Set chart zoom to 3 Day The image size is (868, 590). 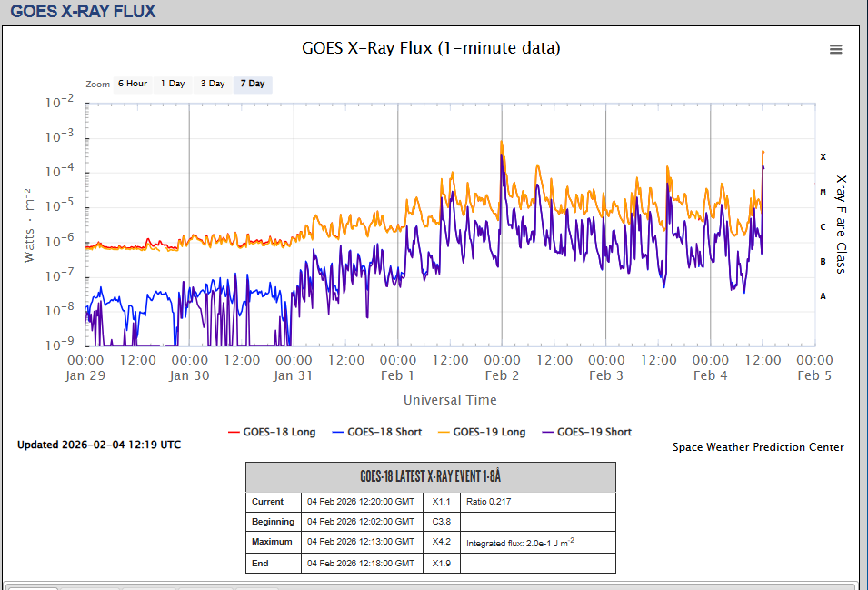coord(213,84)
